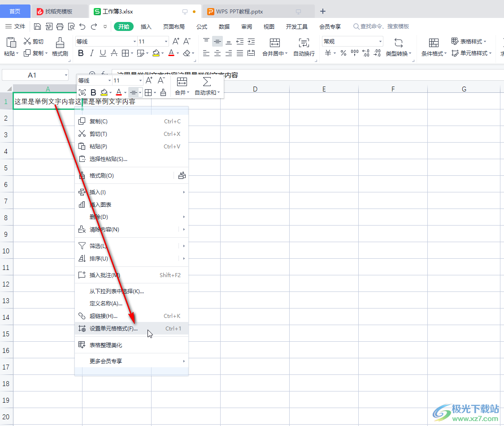
Task: Click the strikethrough text icon in ribbon
Action: pos(114,53)
